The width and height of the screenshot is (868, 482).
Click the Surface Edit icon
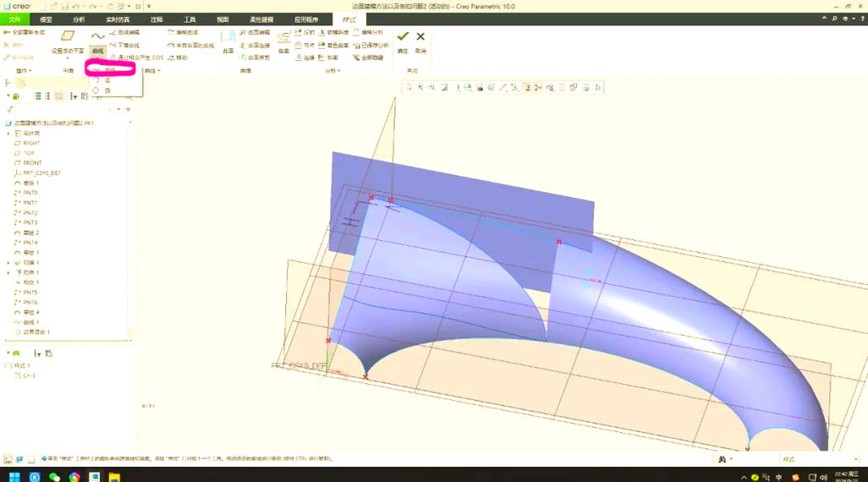click(243, 33)
